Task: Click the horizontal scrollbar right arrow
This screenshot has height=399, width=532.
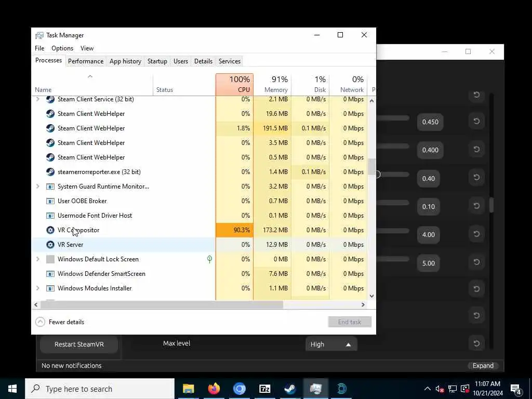Action: click(363, 304)
